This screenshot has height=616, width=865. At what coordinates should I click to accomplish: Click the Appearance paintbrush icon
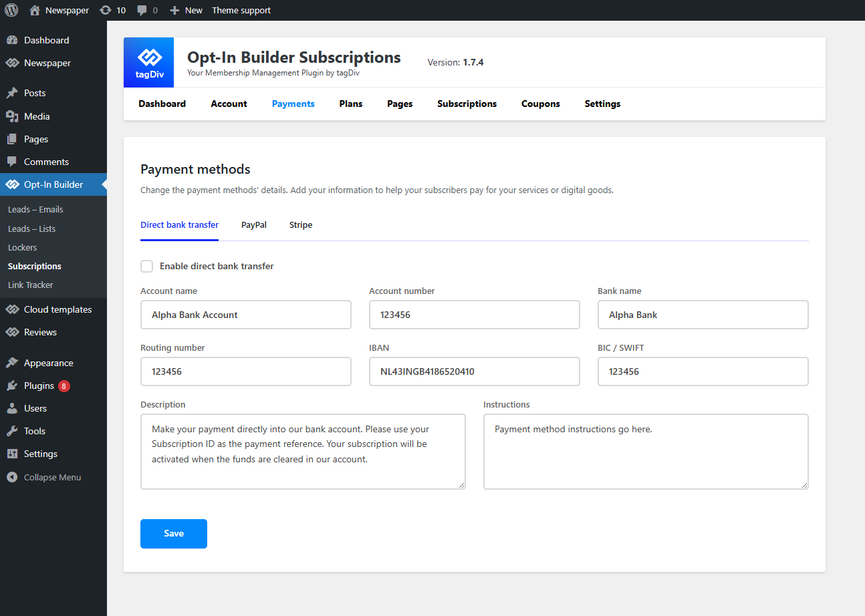click(12, 363)
